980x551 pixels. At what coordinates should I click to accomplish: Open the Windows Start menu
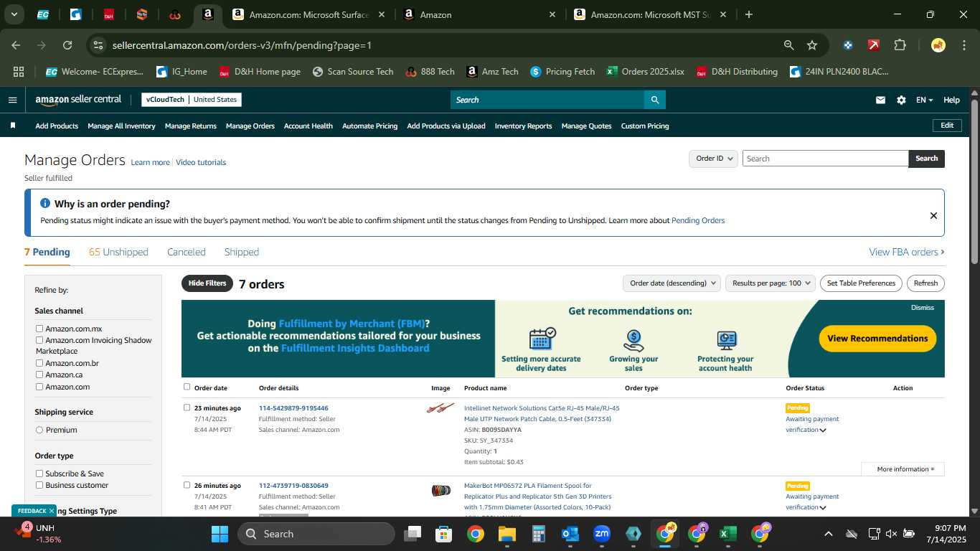(x=220, y=534)
